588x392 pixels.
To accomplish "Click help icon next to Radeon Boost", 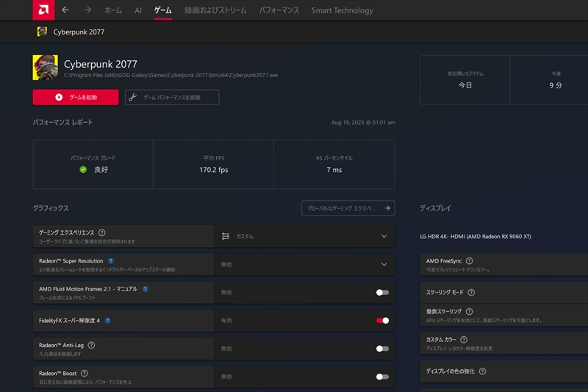I will 85,373.
